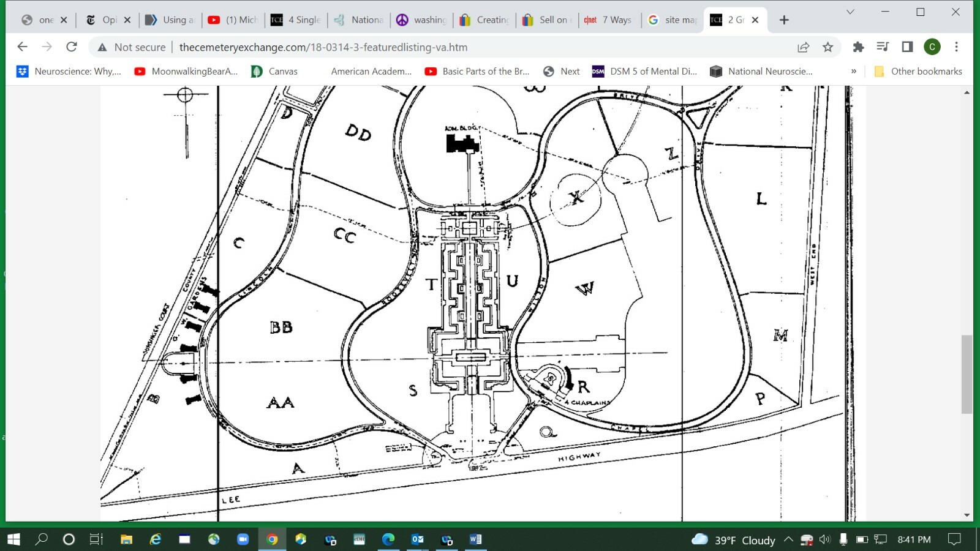Switch to the 'Sell on' tab

(x=547, y=20)
